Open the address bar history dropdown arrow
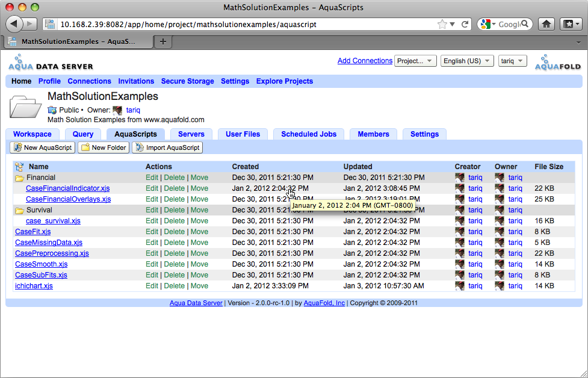The width and height of the screenshot is (588, 378). (452, 24)
